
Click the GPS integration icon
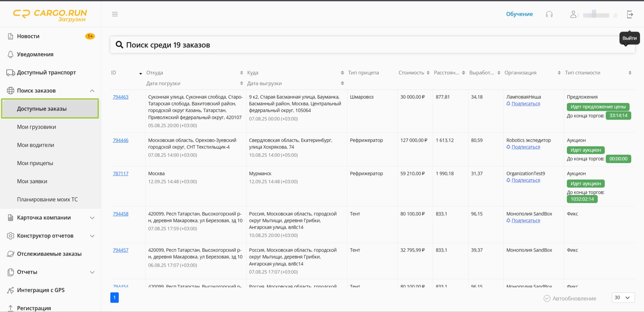[x=11, y=290]
